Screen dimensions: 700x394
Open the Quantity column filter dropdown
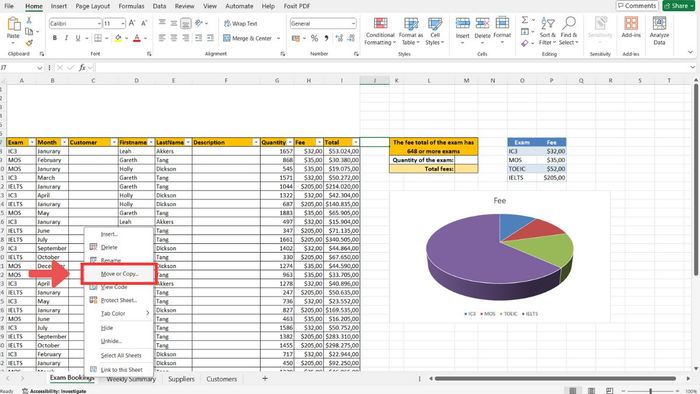point(290,142)
